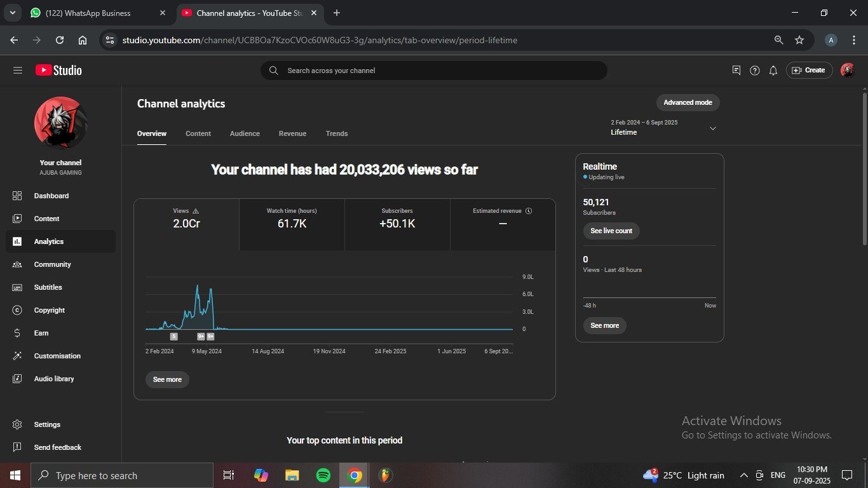Click the Advanced mode button
868x488 pixels.
(688, 102)
